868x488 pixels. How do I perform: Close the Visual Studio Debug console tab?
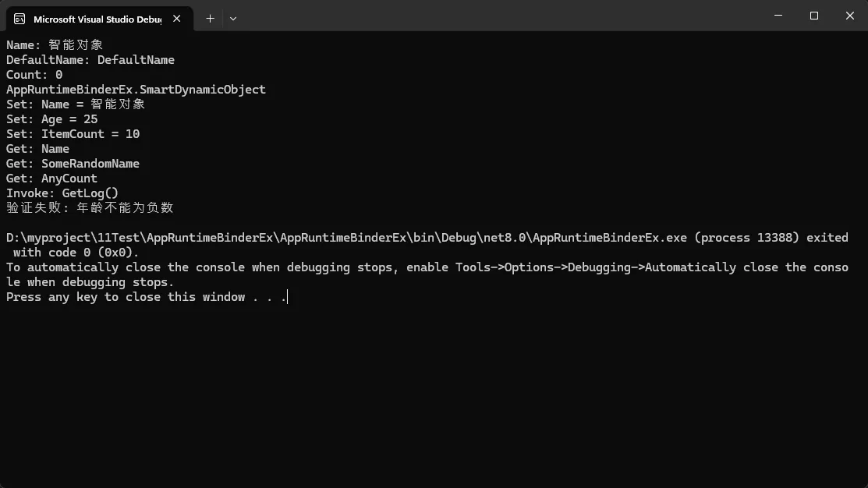coord(178,19)
